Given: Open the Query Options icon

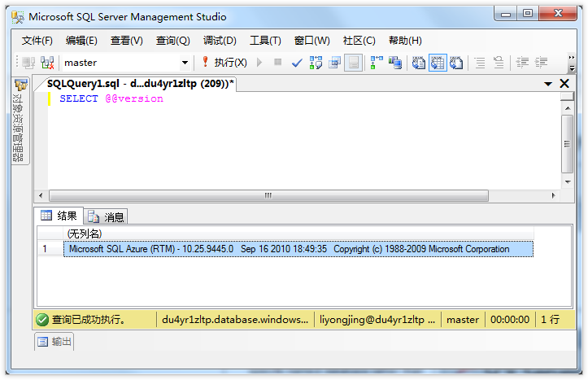Looking at the screenshot, I should click(334, 63).
